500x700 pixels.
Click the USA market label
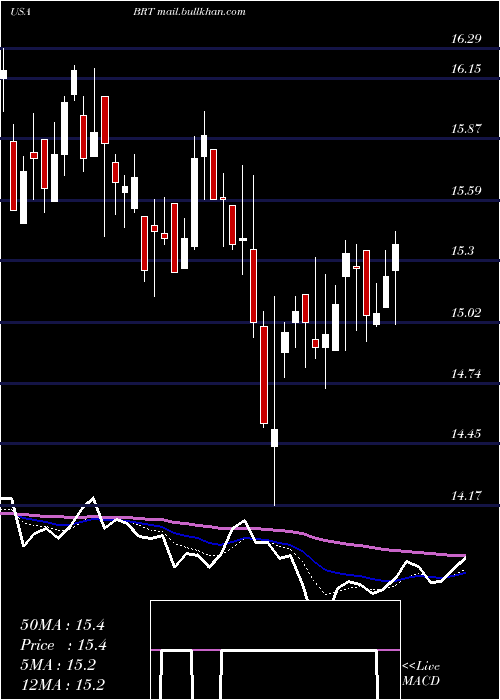coord(20,12)
